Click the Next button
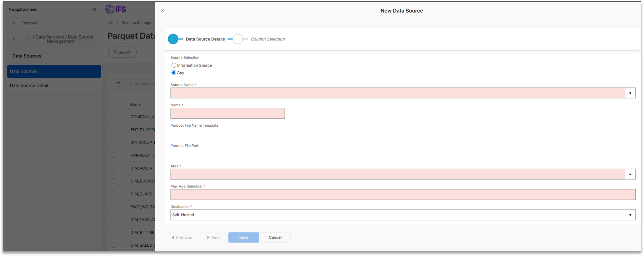Viewport: 644px width, 256px height. (213, 237)
